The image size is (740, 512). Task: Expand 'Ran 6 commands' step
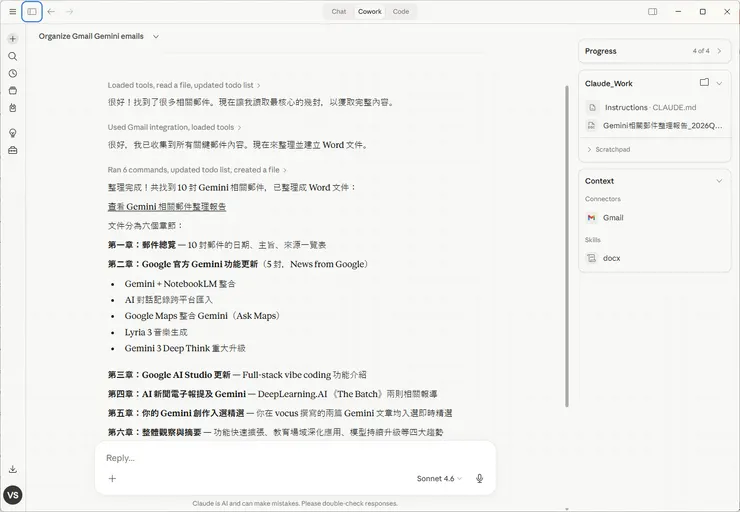(197, 169)
